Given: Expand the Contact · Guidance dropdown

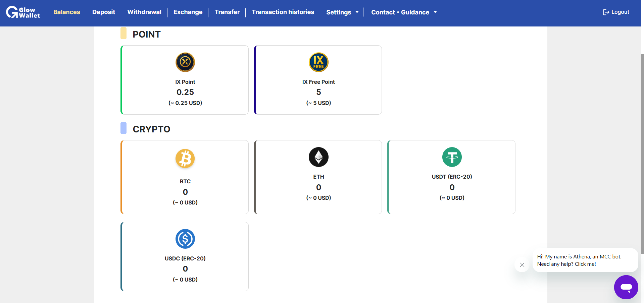Looking at the screenshot, I should click(x=404, y=12).
